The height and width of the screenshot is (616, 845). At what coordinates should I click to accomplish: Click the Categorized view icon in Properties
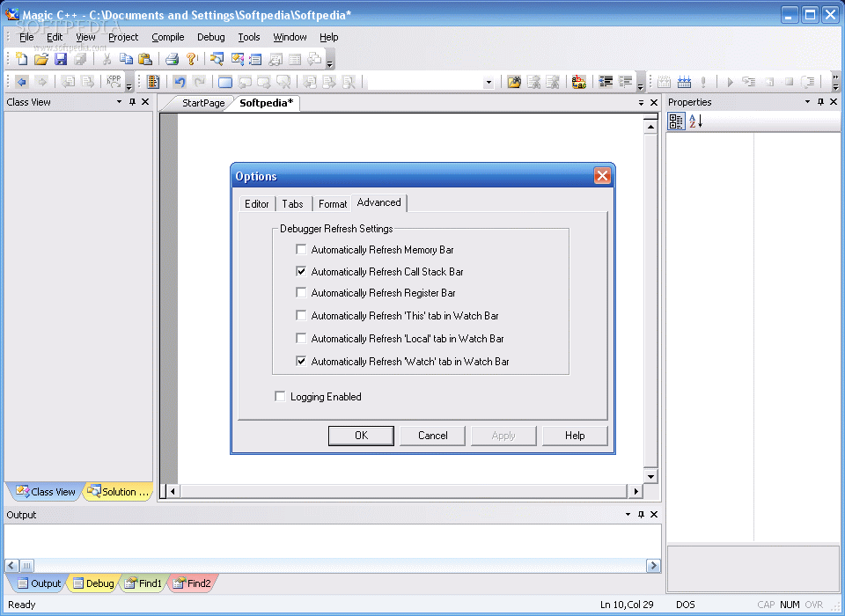676,121
